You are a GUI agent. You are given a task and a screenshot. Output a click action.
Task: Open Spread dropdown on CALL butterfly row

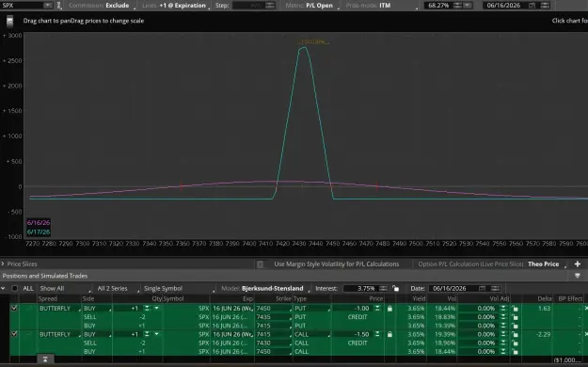click(x=59, y=334)
